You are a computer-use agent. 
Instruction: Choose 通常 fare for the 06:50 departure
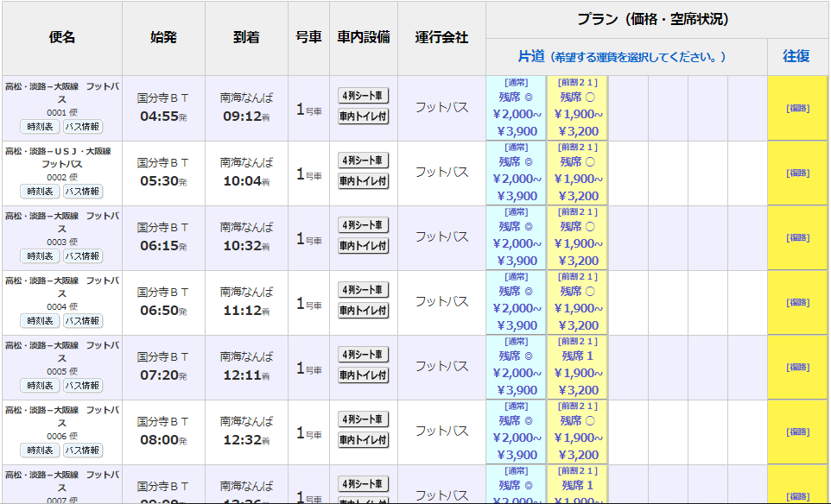[x=517, y=302]
